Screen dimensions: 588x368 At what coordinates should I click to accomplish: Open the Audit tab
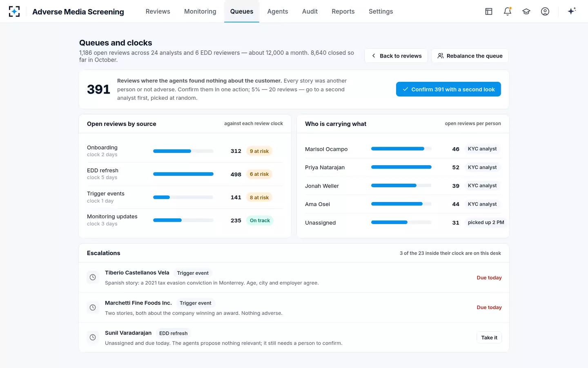pyautogui.click(x=310, y=11)
